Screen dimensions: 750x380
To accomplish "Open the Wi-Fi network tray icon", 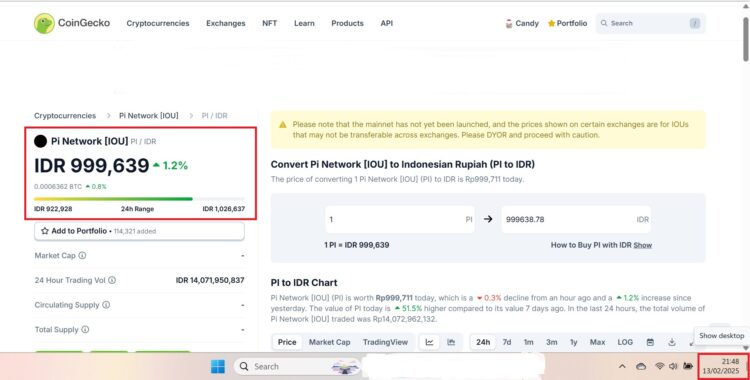I will coord(660,366).
